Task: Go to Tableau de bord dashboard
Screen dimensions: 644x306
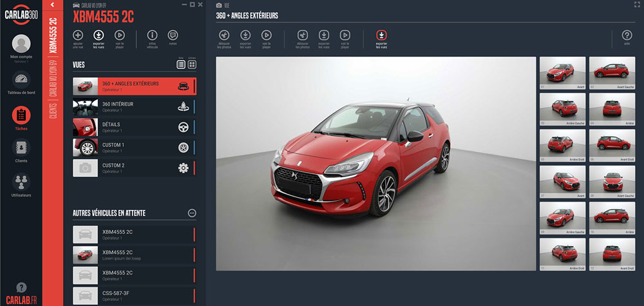Action: point(21,80)
